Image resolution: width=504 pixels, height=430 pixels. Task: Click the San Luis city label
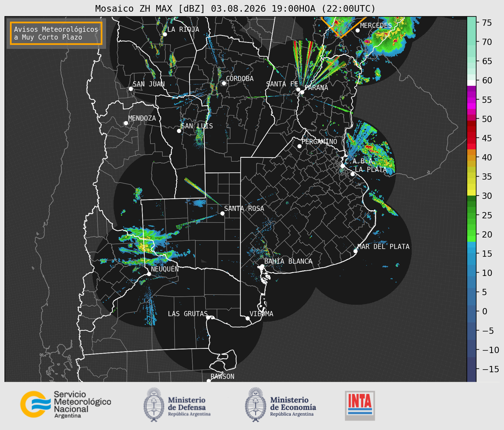point(197,126)
